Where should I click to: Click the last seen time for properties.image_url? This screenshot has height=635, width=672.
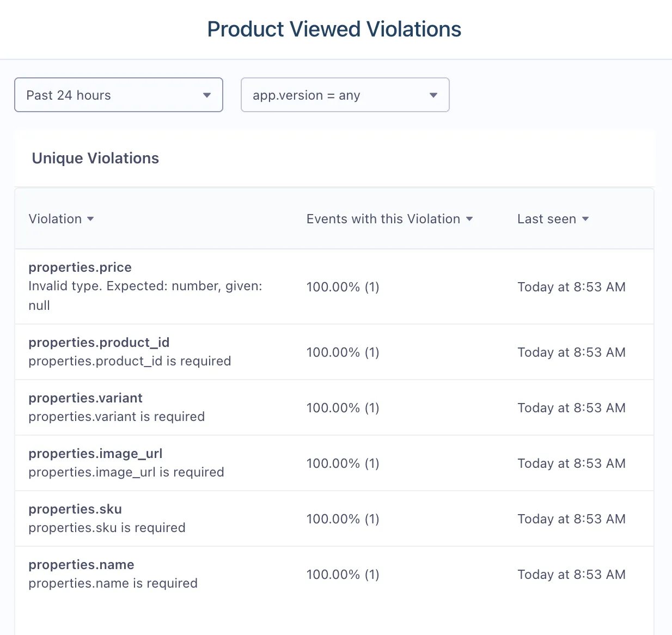coord(571,463)
